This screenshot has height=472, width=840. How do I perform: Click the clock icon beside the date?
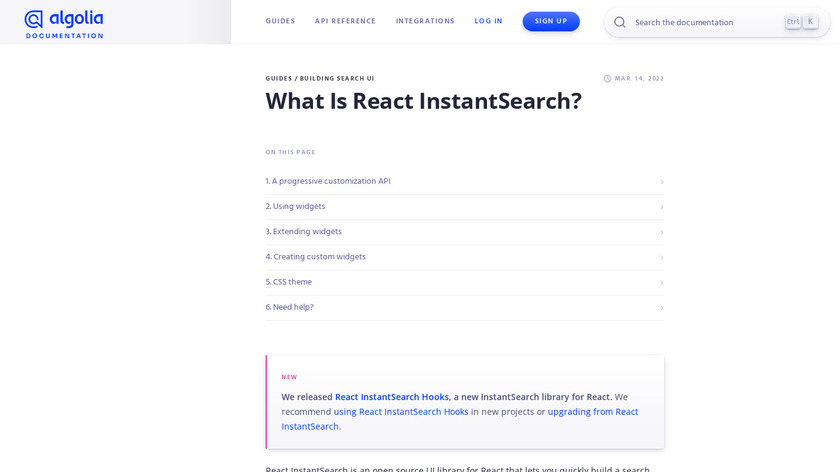coord(607,79)
